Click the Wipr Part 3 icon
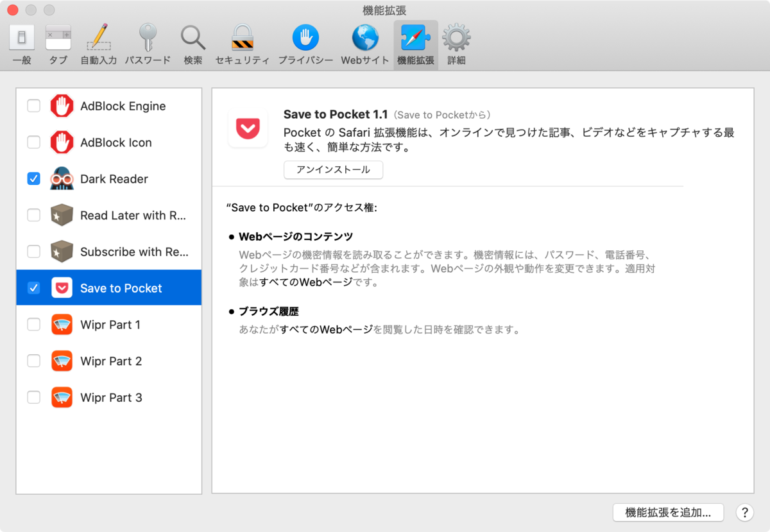 tap(62, 398)
